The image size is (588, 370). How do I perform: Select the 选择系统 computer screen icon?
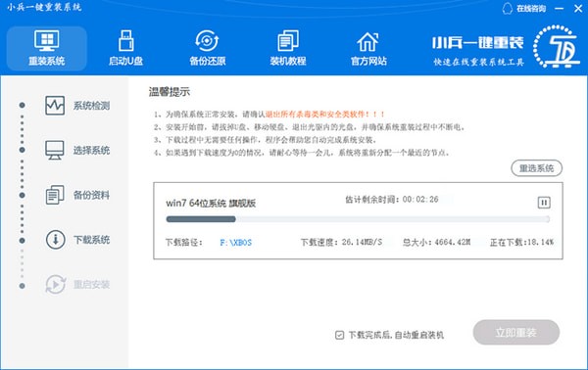click(x=55, y=150)
